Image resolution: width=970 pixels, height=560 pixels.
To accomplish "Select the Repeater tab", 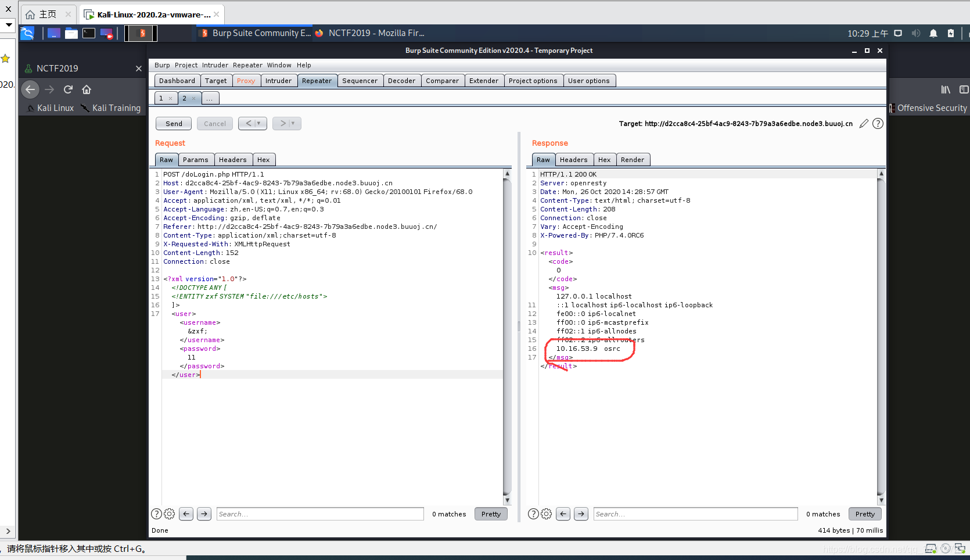I will click(317, 81).
